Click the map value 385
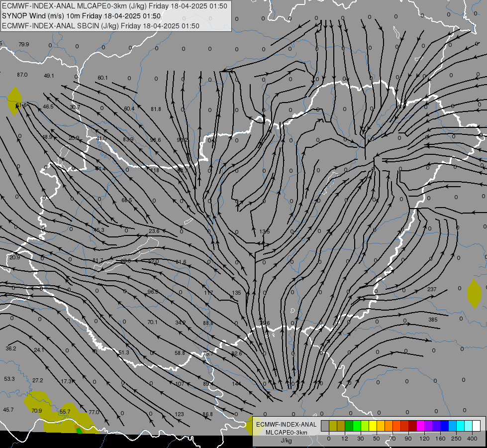Image resolution: width=487 pixels, height=448 pixels. pyautogui.click(x=433, y=320)
